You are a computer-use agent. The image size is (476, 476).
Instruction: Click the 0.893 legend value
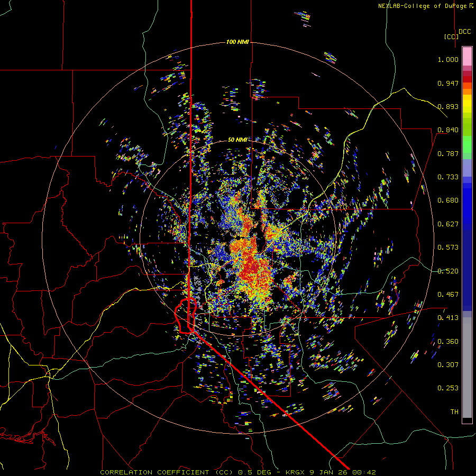click(448, 106)
